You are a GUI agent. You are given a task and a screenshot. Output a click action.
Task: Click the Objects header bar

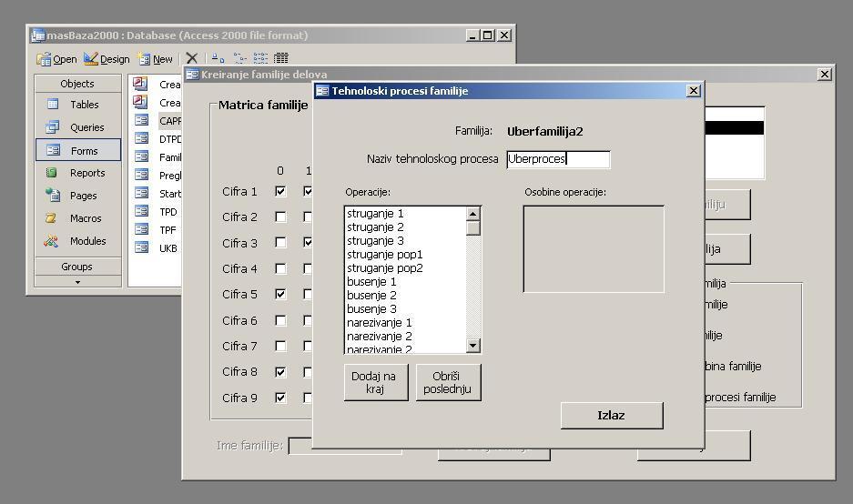(77, 84)
